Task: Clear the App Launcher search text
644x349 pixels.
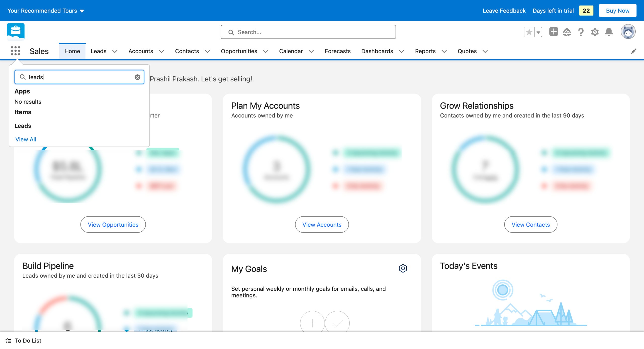Action: [x=137, y=77]
